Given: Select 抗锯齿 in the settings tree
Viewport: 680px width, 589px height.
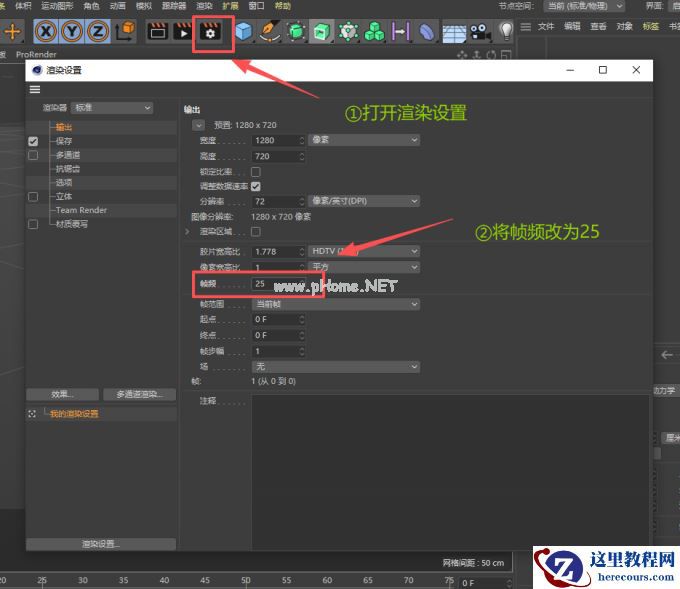Looking at the screenshot, I should point(68,169).
